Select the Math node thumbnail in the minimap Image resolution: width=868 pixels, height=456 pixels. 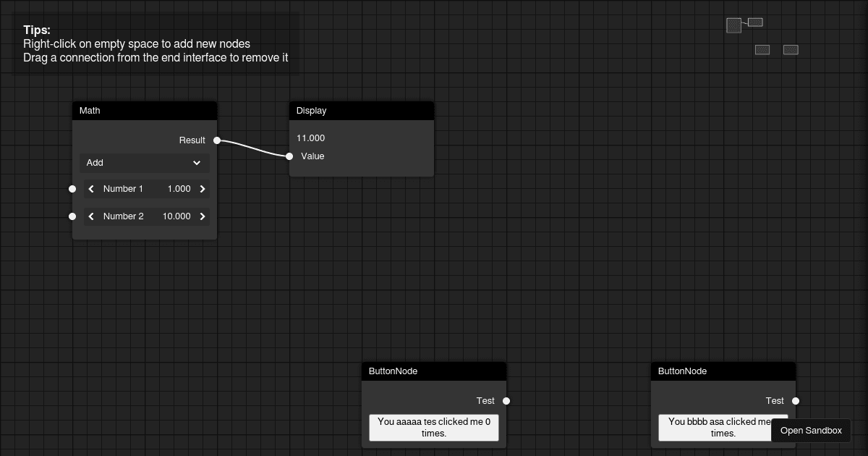coord(733,25)
